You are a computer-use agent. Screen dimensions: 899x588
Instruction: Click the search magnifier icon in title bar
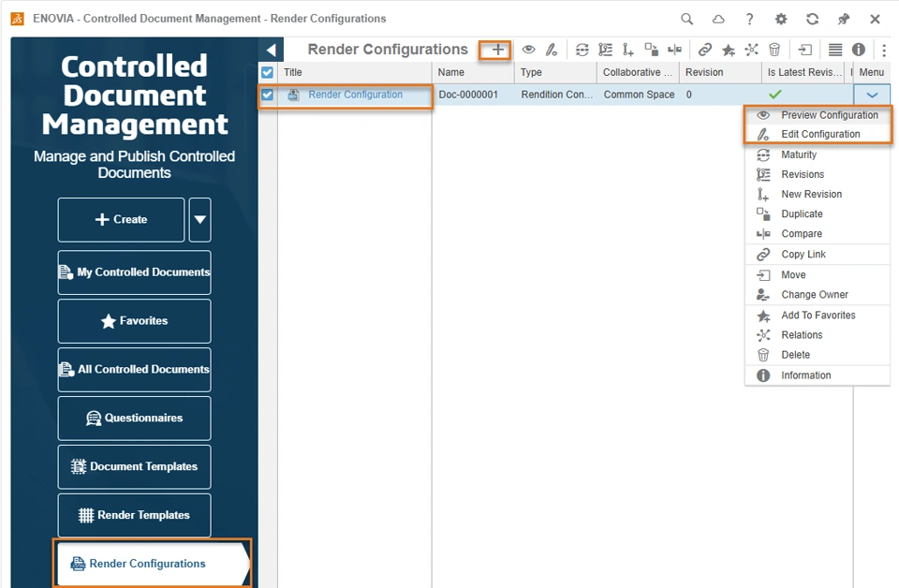(x=686, y=19)
